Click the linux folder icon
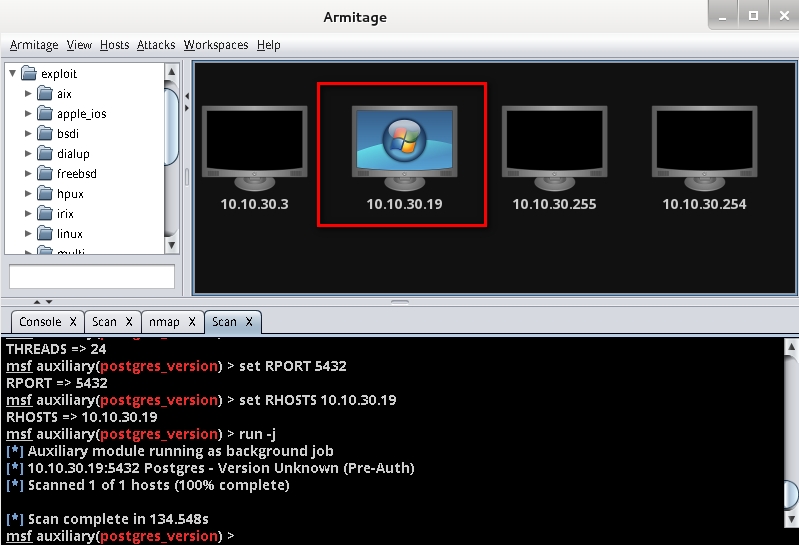This screenshot has width=799, height=545. pos(45,233)
